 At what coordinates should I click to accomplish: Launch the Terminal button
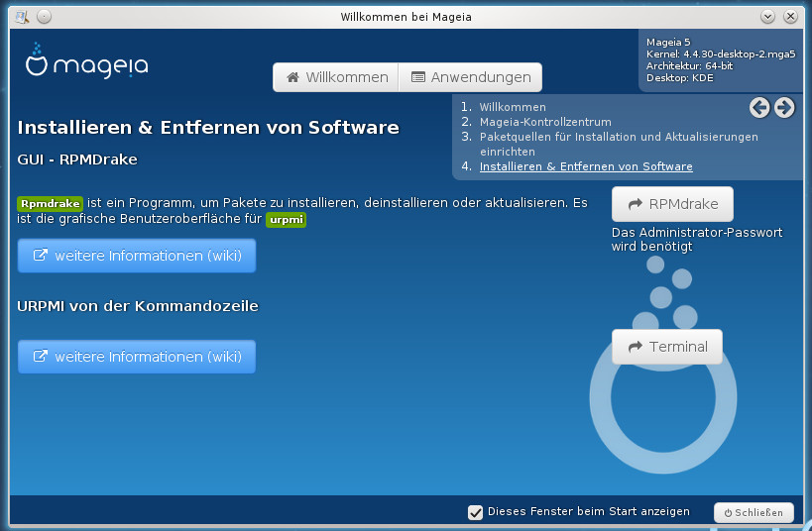click(667, 346)
